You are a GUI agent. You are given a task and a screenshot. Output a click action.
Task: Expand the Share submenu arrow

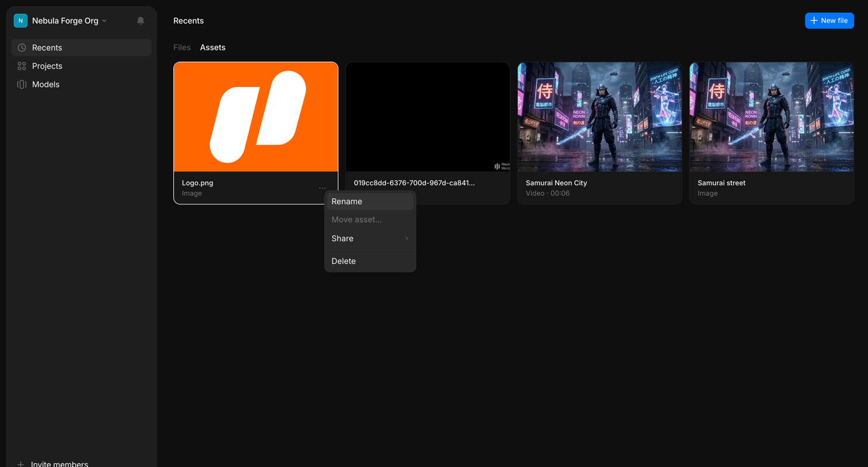pos(406,239)
